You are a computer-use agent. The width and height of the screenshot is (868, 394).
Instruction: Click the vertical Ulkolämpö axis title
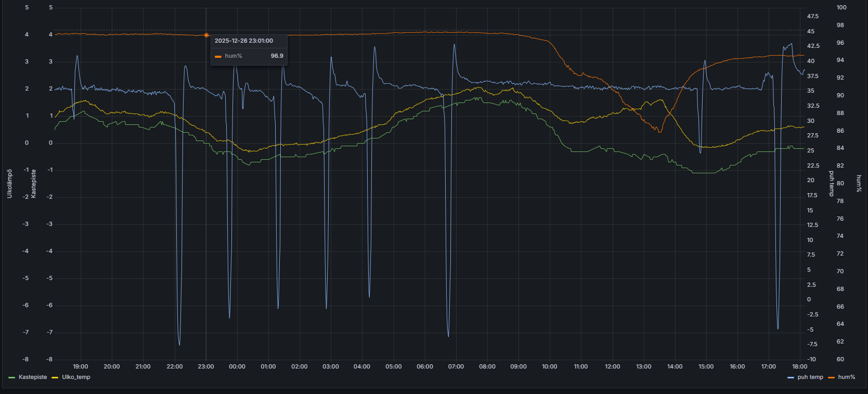9,183
